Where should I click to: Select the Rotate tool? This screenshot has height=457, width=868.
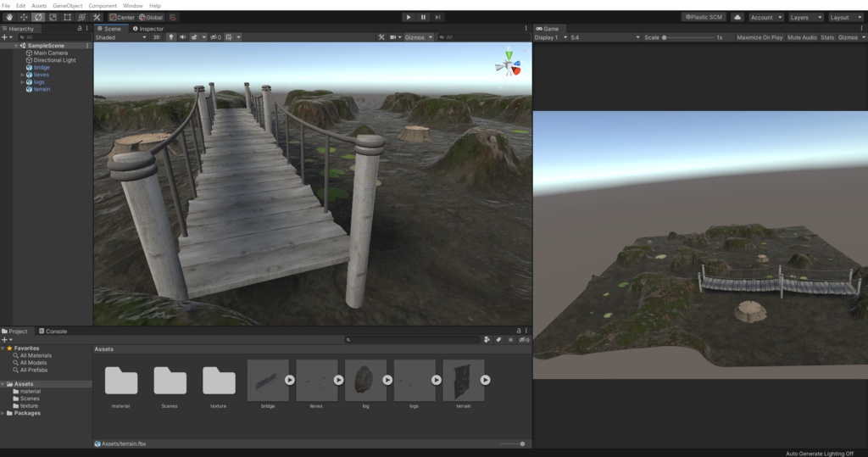pos(38,17)
